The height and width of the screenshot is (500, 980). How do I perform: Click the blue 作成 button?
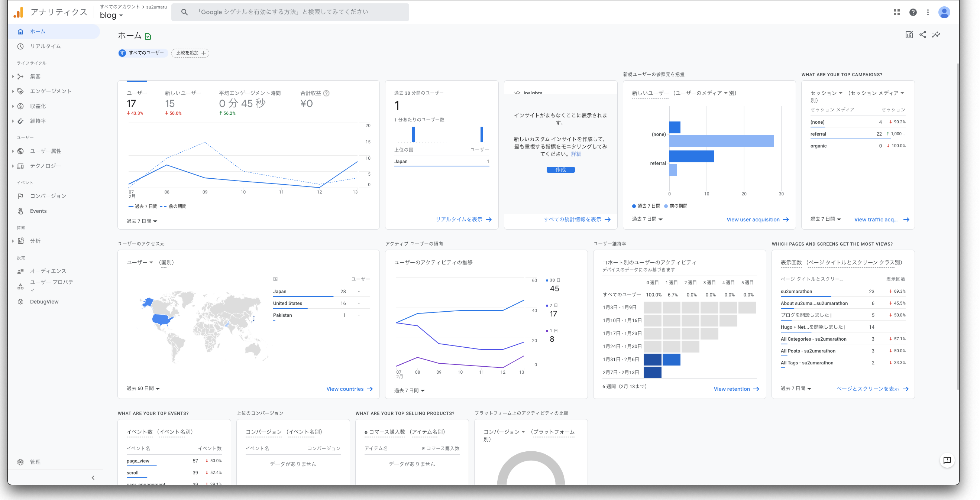pyautogui.click(x=560, y=170)
